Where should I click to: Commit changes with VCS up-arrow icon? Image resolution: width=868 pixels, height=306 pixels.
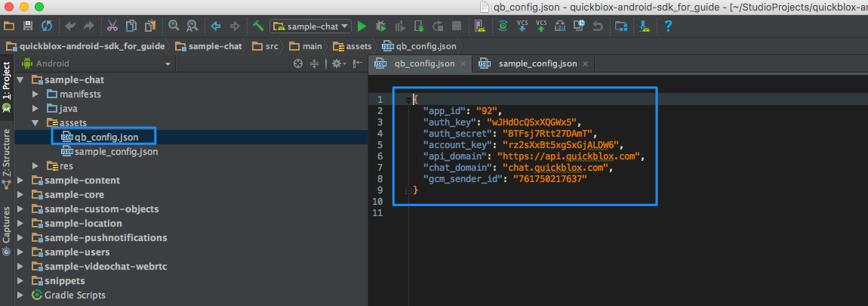coord(541,26)
